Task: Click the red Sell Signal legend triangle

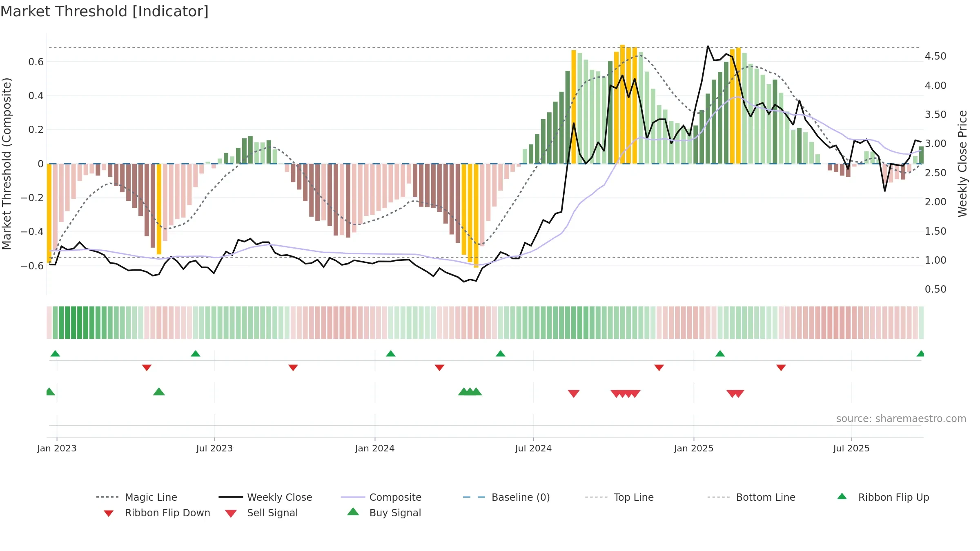Action: click(231, 513)
